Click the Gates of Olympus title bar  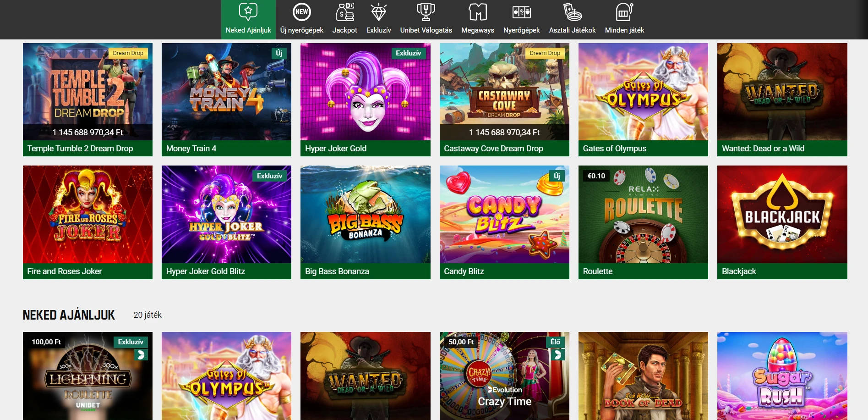click(x=643, y=149)
